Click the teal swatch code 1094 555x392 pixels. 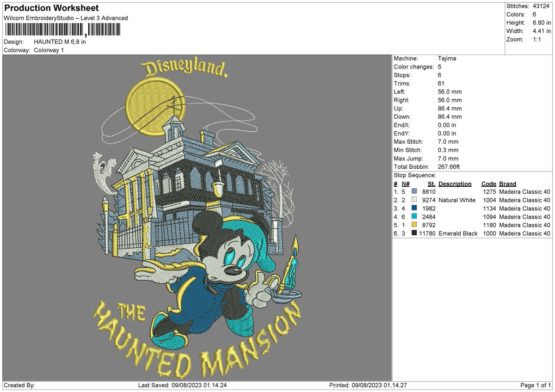pyautogui.click(x=414, y=216)
